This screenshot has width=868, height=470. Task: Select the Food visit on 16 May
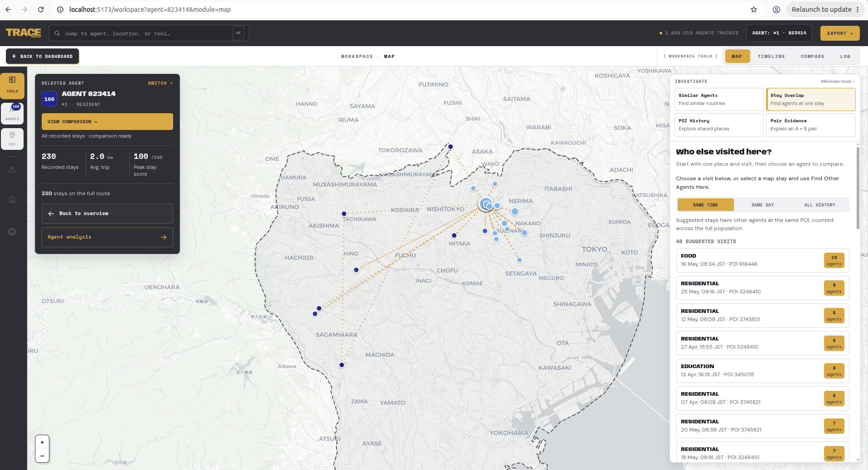(762, 260)
